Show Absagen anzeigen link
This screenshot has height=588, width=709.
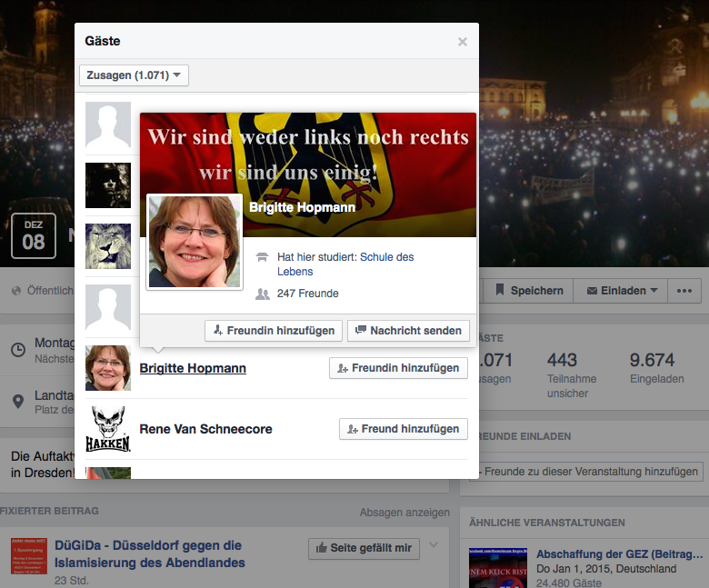point(404,513)
